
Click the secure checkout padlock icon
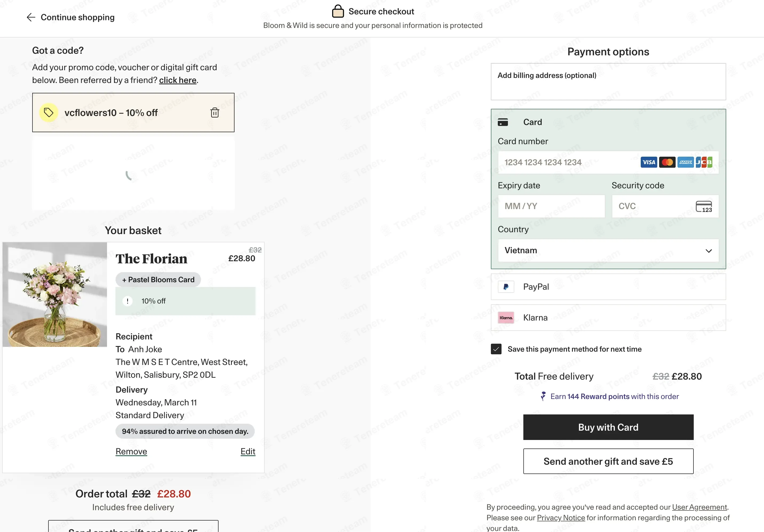click(338, 11)
